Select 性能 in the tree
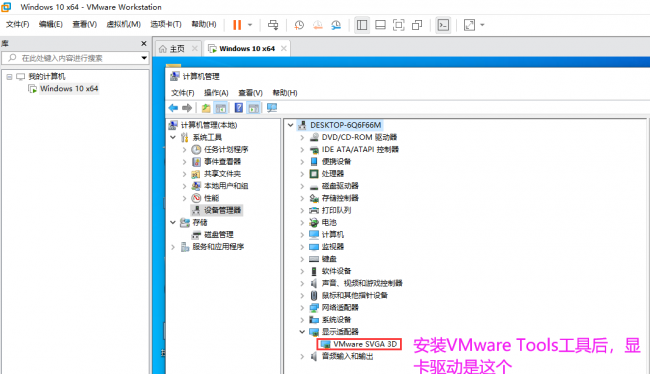 pos(211,198)
